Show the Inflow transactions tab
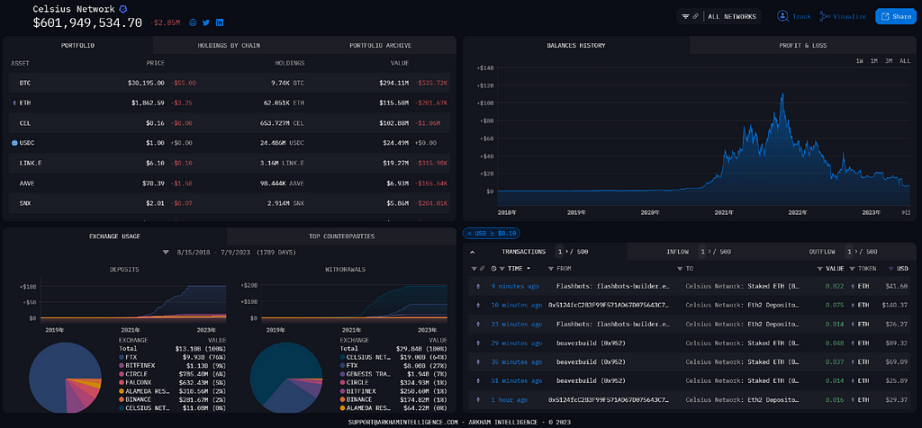 click(x=677, y=252)
